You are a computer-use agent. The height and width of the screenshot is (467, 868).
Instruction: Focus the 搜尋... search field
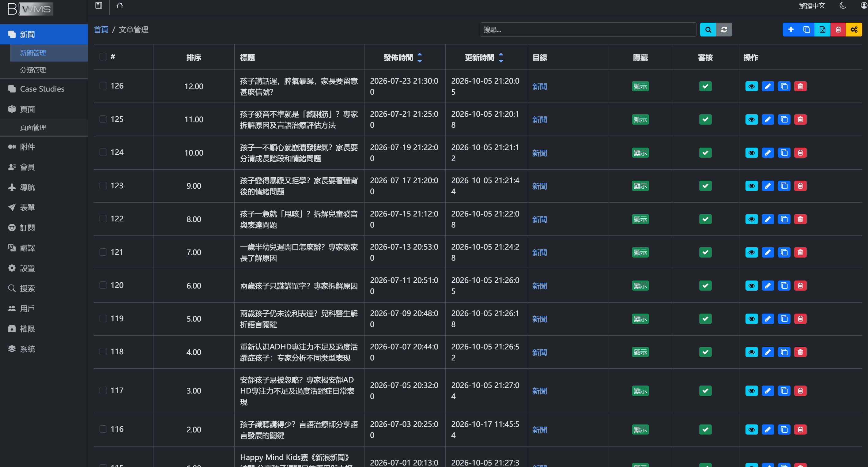coord(588,30)
